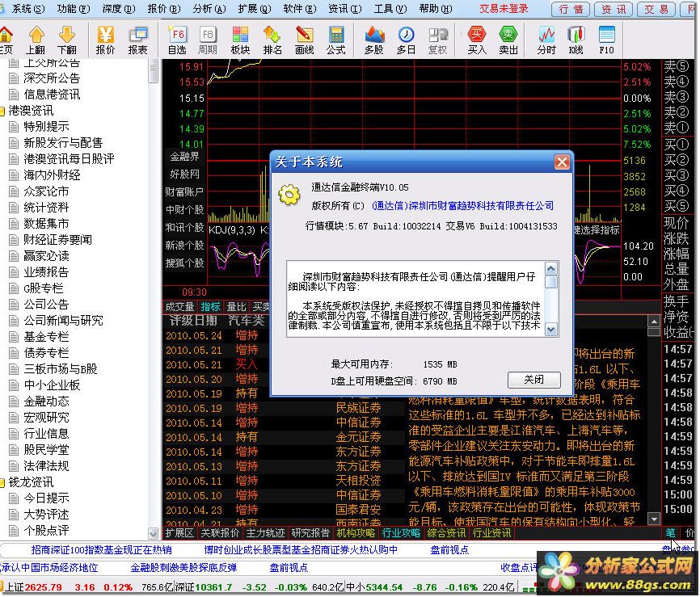This screenshot has width=700, height=597.
Task: Collapse the 钱龙资讯 tree folder
Action: click(x=2, y=482)
